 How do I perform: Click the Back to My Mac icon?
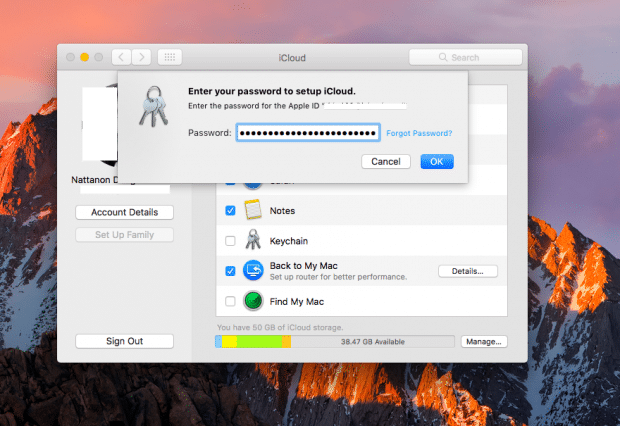pos(253,271)
